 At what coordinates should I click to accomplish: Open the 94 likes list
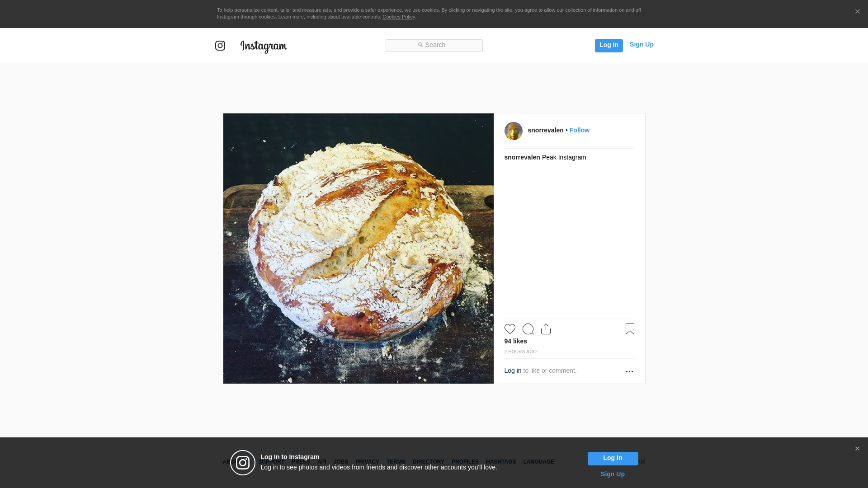pyautogui.click(x=515, y=341)
